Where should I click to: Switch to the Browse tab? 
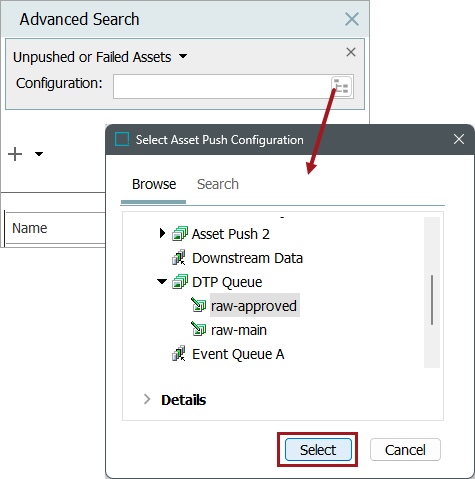[x=154, y=184]
